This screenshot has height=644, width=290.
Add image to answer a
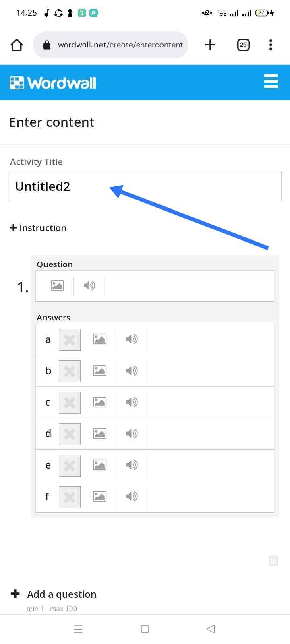click(99, 339)
